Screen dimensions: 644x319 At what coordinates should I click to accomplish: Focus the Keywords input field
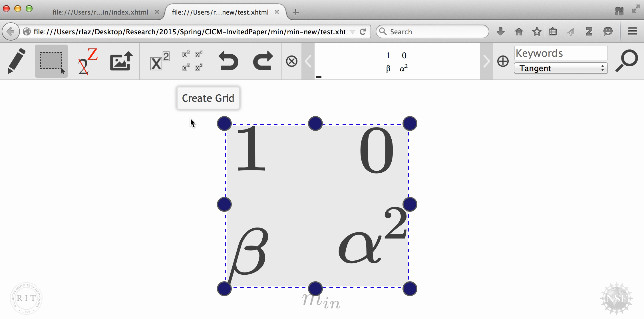(561, 53)
